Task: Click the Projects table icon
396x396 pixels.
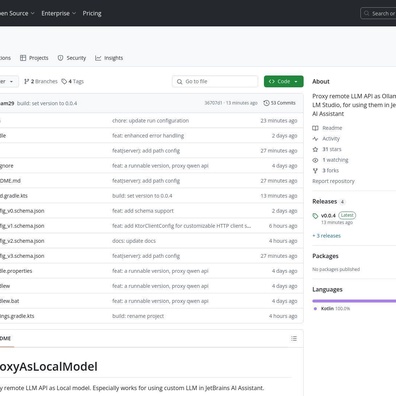Action: pyautogui.click(x=23, y=58)
